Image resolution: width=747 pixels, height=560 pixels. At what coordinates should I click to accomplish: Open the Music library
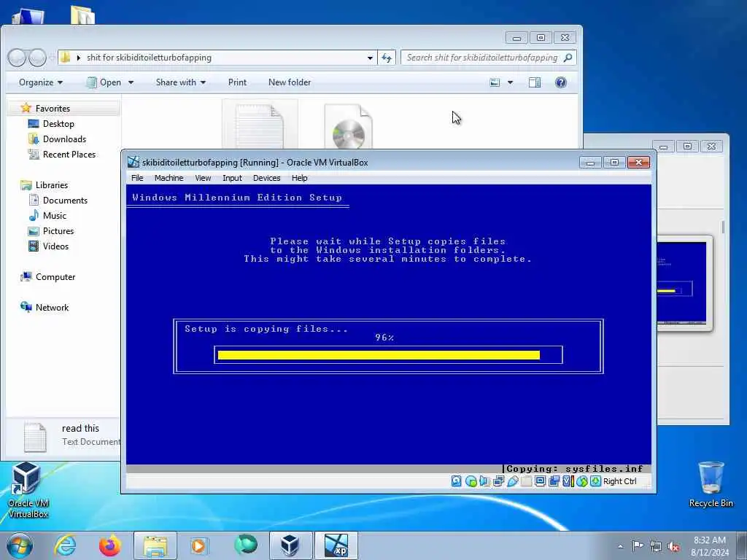54,215
